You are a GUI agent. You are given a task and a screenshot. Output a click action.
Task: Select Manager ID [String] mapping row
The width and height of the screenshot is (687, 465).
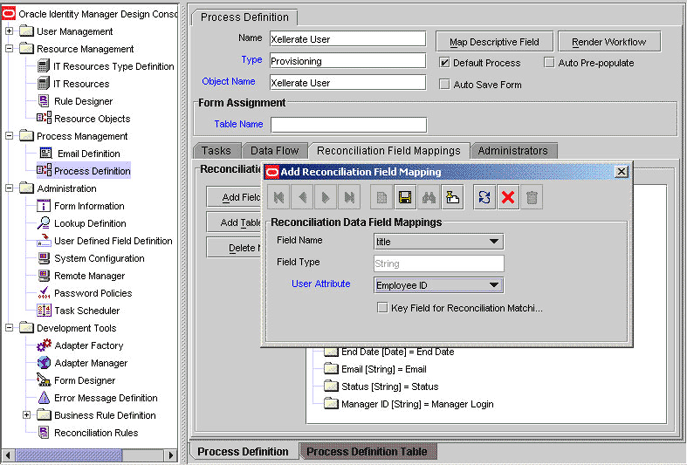[x=409, y=404]
